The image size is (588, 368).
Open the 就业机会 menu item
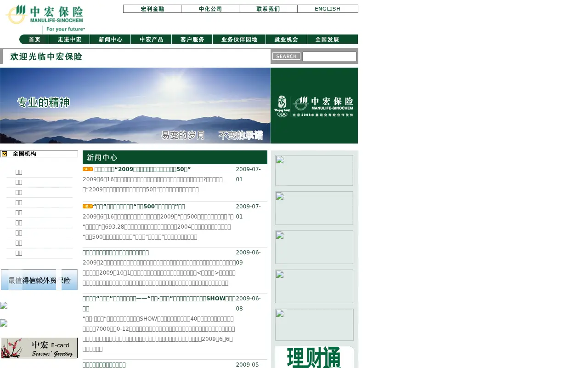(286, 40)
